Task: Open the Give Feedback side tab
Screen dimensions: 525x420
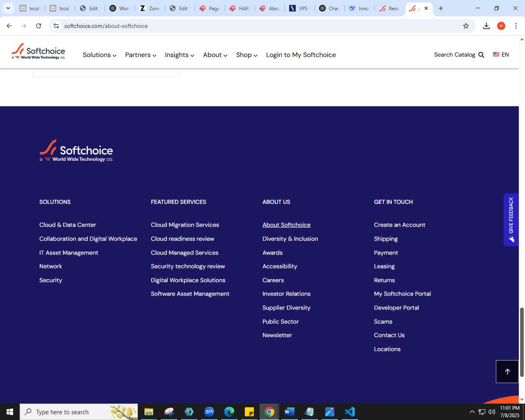Action: coord(511,219)
